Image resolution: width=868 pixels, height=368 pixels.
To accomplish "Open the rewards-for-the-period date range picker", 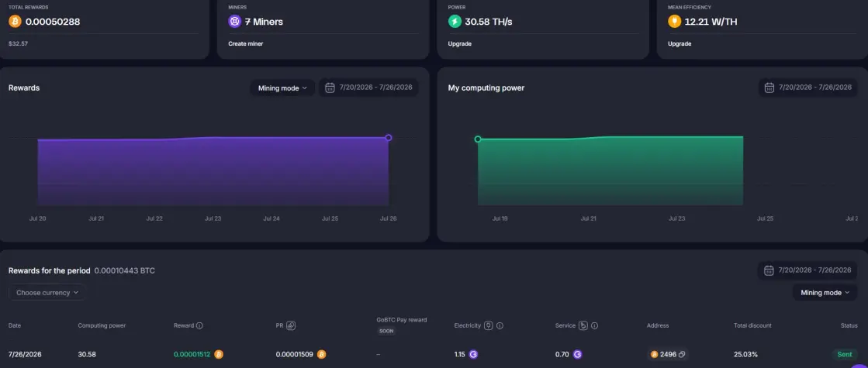I will (807, 270).
